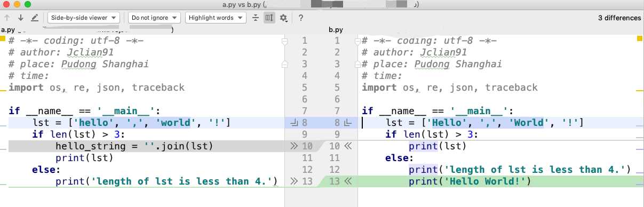This screenshot has width=644, height=207.
Task: Click the 3 differences label
Action: click(x=619, y=18)
